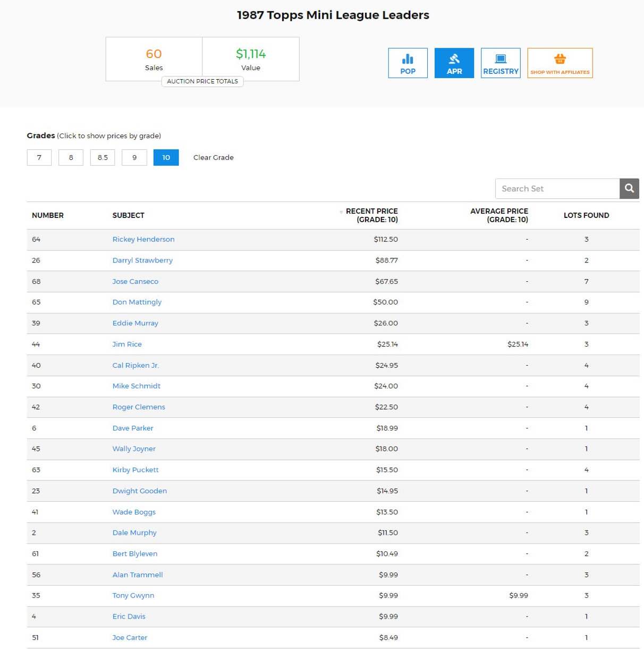Open Darryl Strawberry card link
644x649 pixels.
point(142,260)
